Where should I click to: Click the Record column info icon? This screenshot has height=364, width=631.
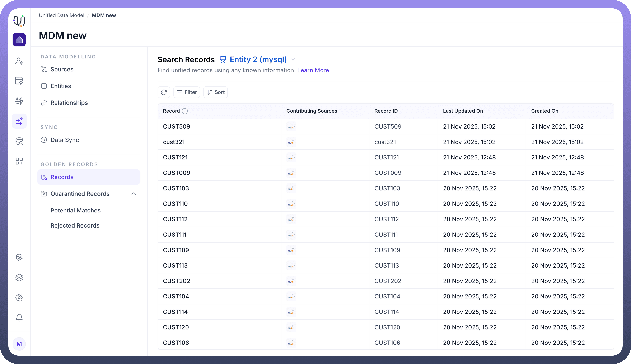click(x=185, y=111)
